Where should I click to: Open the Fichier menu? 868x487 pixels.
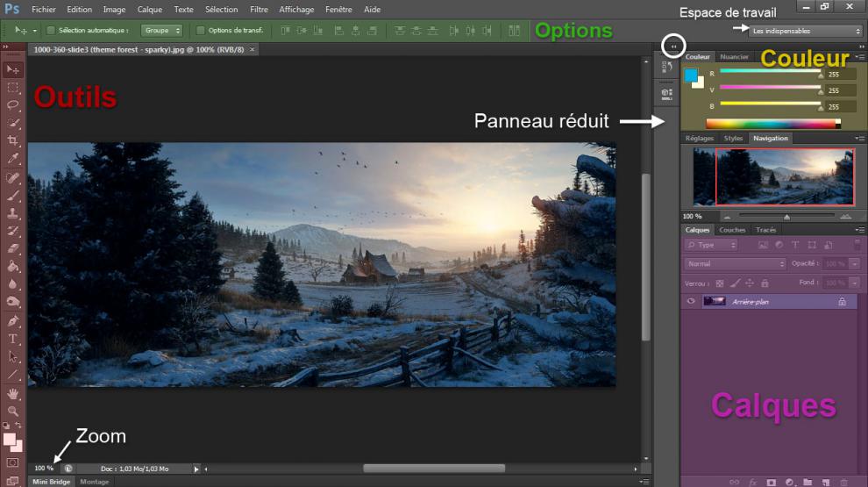44,10
